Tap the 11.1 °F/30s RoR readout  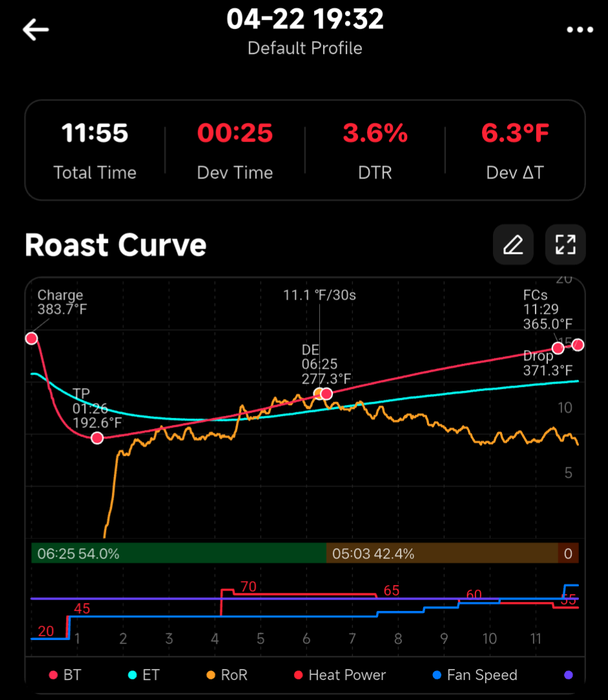coord(319,295)
